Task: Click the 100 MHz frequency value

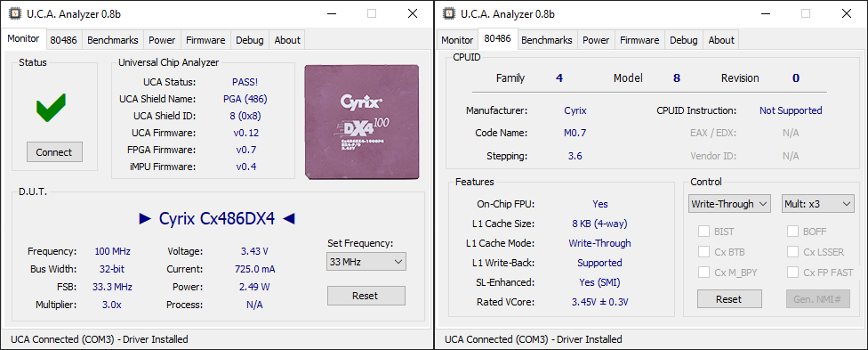Action: pyautogui.click(x=113, y=251)
